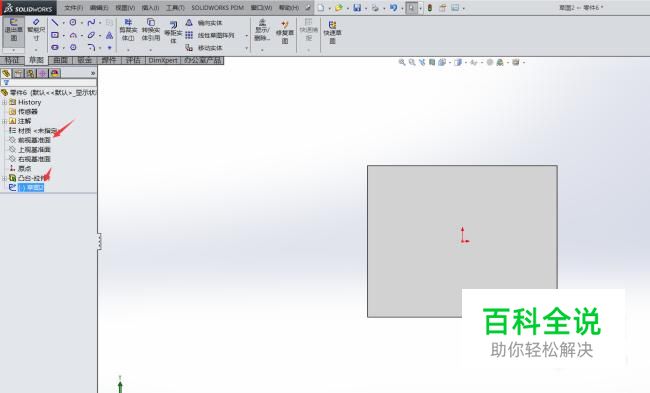
Task: Click Linear Sketch Pattern (线性草图阵列)
Action: 209,35
